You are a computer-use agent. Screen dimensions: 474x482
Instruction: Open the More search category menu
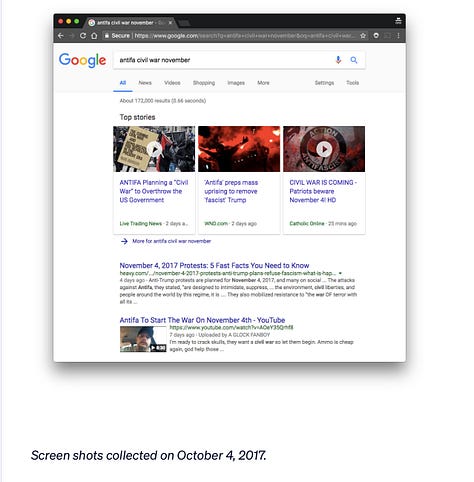pyautogui.click(x=263, y=83)
